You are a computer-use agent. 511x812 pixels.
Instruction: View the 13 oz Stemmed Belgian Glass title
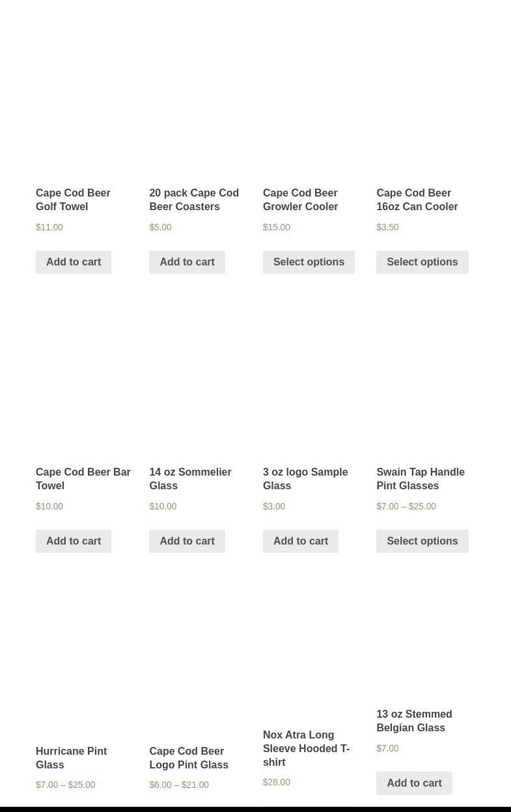pyautogui.click(x=414, y=721)
